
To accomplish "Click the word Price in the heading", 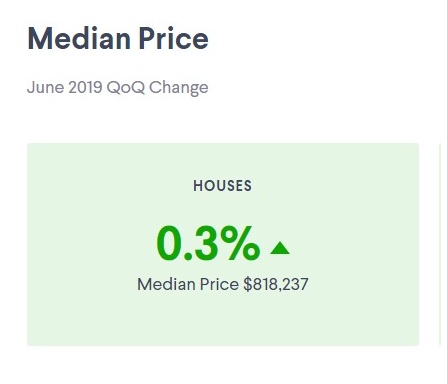I will 173,38.
